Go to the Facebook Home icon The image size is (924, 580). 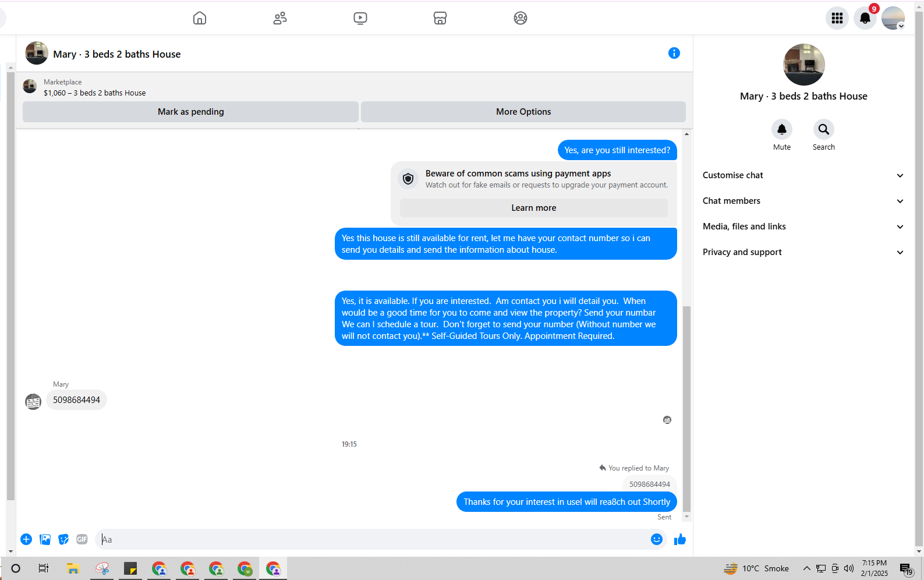pyautogui.click(x=200, y=18)
